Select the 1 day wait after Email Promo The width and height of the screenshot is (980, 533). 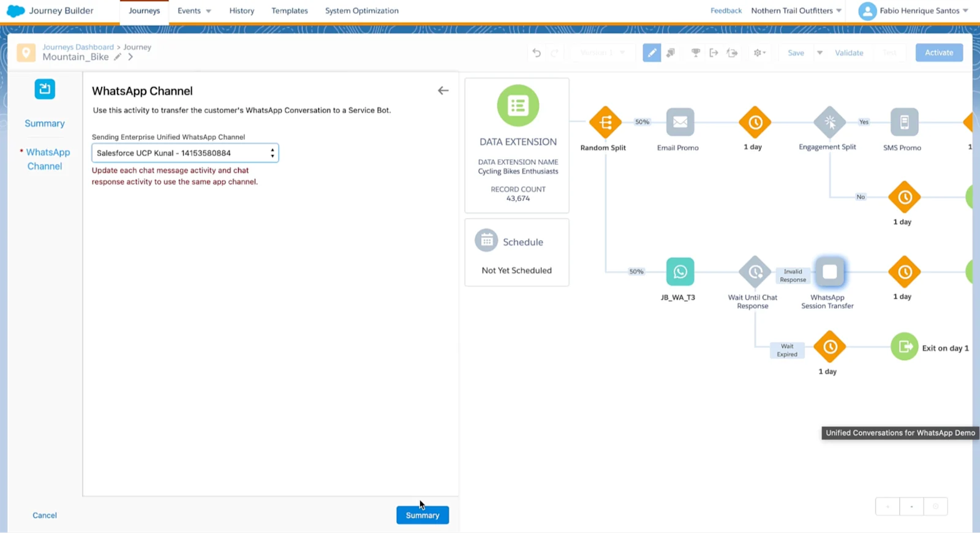[x=755, y=122]
